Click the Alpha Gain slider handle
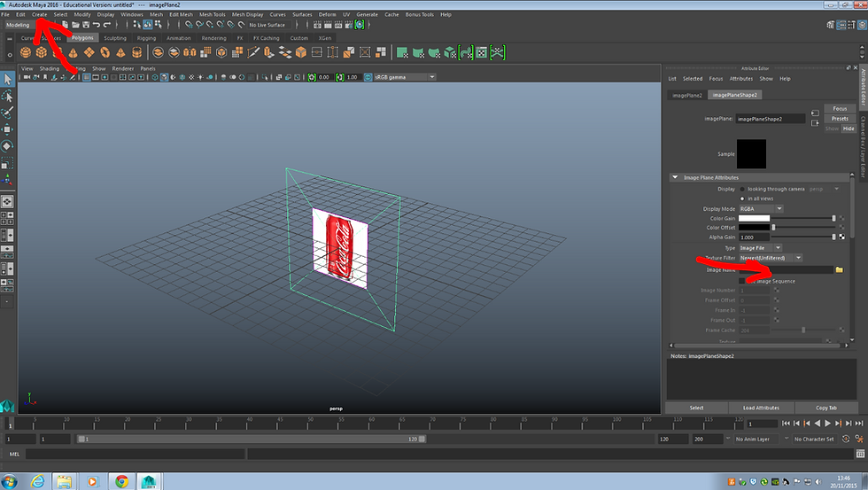This screenshot has height=490, width=868. pos(833,237)
